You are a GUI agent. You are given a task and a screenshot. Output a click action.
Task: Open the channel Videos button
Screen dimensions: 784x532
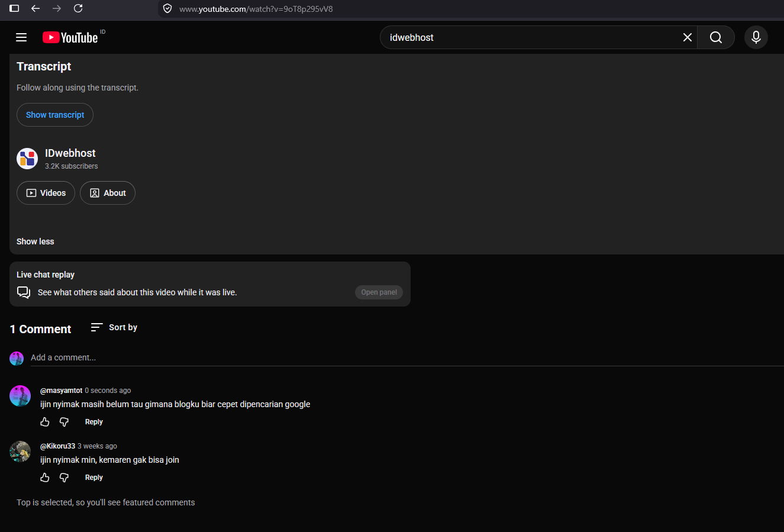click(x=46, y=193)
